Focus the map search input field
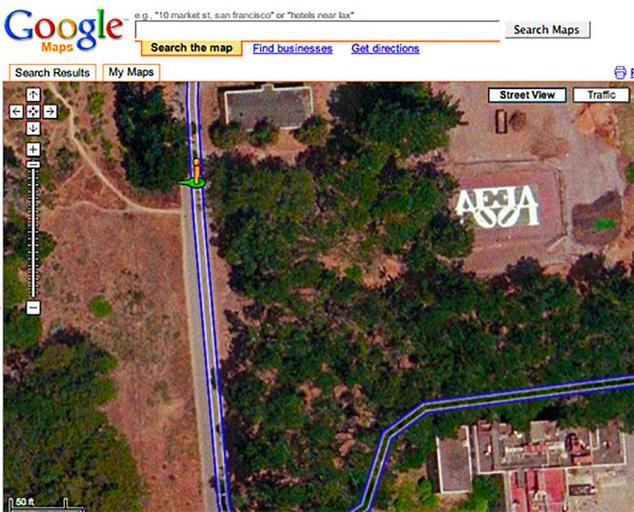Screen dimensions: 634x512 tap(317, 30)
